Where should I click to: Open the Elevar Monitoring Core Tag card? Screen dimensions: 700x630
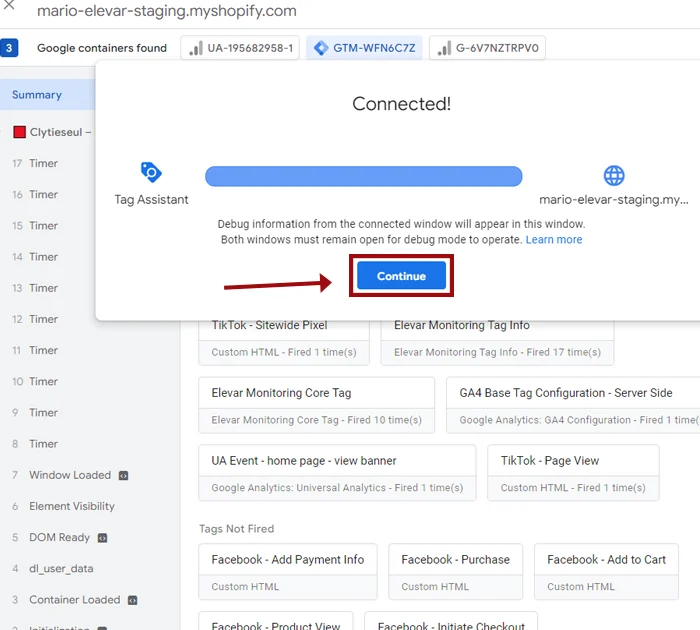tap(317, 405)
